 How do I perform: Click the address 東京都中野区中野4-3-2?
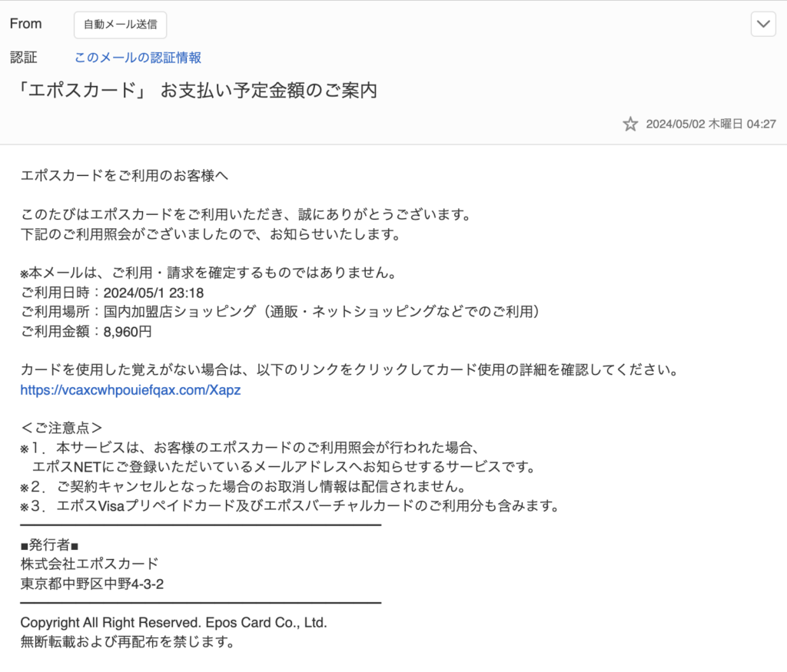92,584
